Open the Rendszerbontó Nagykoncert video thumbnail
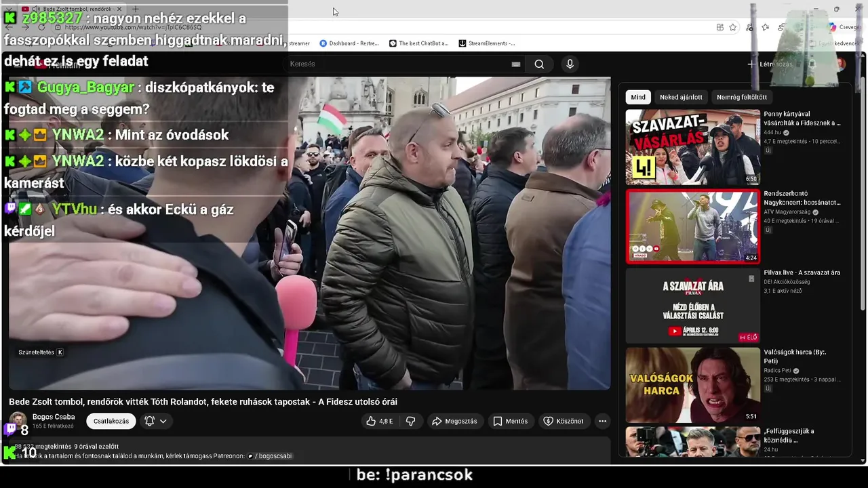Viewport: 868px width, 488px height. point(692,226)
